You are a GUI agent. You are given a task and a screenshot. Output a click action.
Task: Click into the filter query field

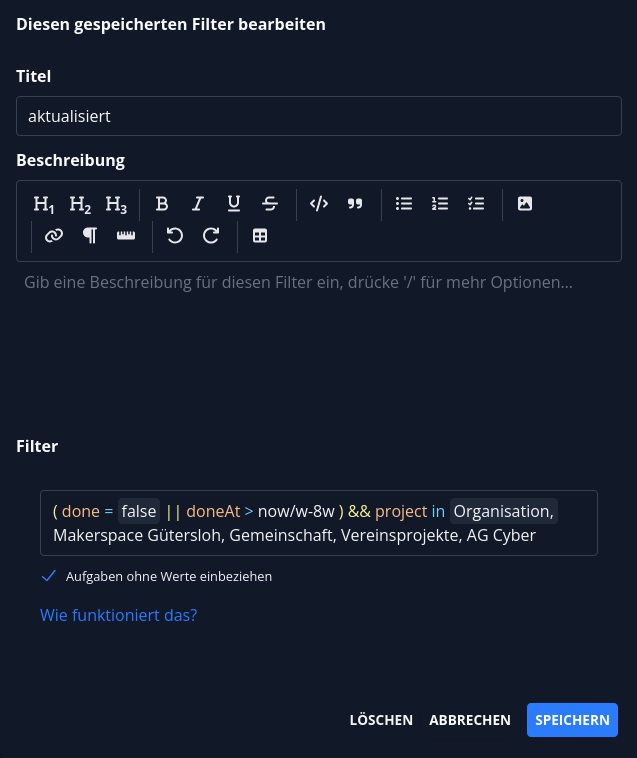(319, 523)
